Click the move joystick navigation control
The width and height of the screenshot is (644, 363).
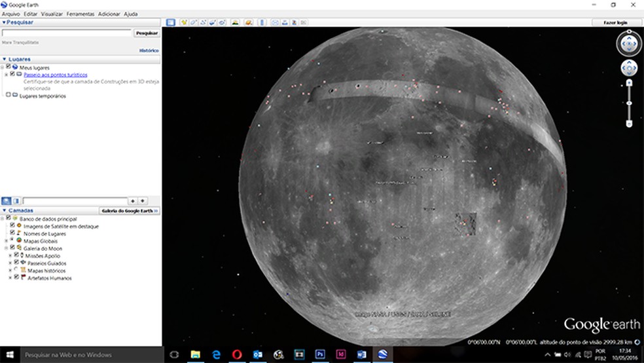click(629, 68)
